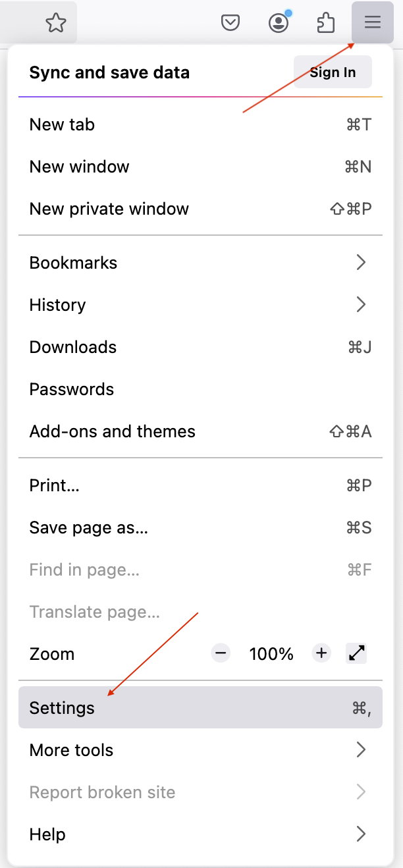Open the Downloads menu entry

tap(73, 347)
